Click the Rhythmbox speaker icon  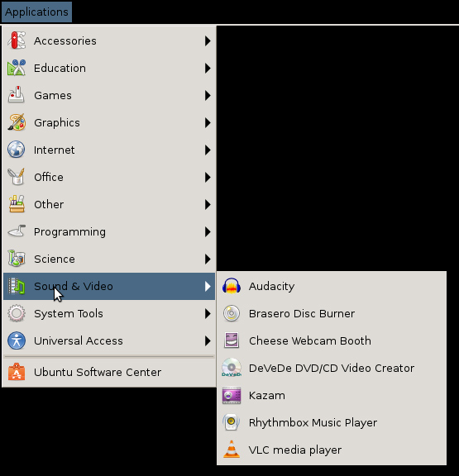pos(232,422)
